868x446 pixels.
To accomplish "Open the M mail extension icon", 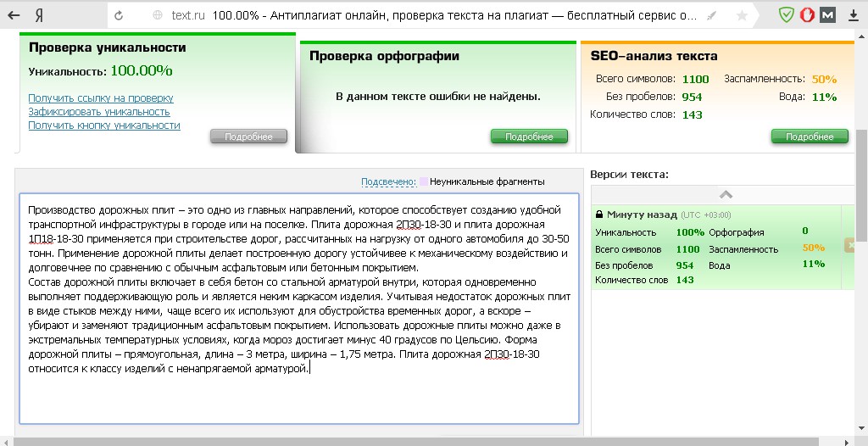I will click(827, 15).
